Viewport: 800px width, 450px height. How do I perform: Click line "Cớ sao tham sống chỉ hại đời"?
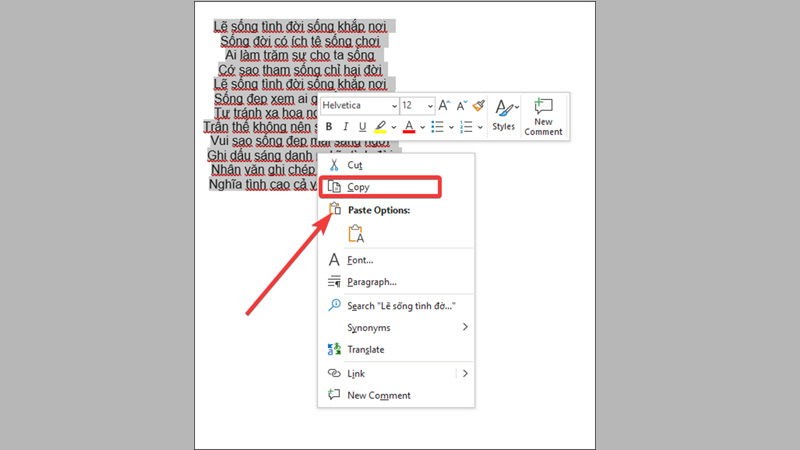(300, 69)
